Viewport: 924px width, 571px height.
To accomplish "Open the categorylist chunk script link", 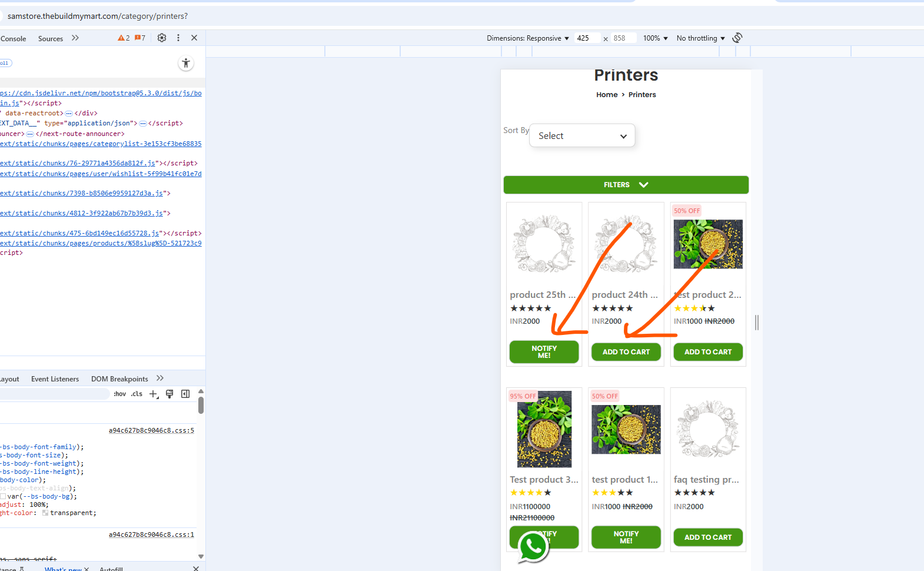I will coord(101,144).
